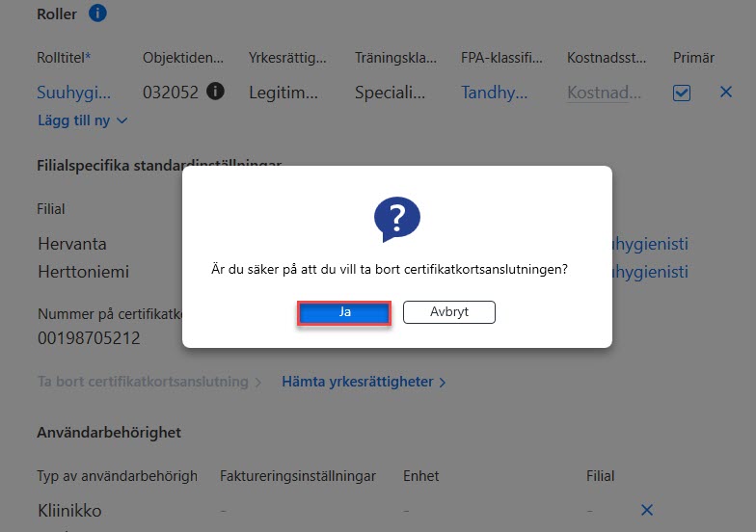The image size is (756, 532).
Task: Click the question mark icon in the dialog
Action: tap(397, 219)
